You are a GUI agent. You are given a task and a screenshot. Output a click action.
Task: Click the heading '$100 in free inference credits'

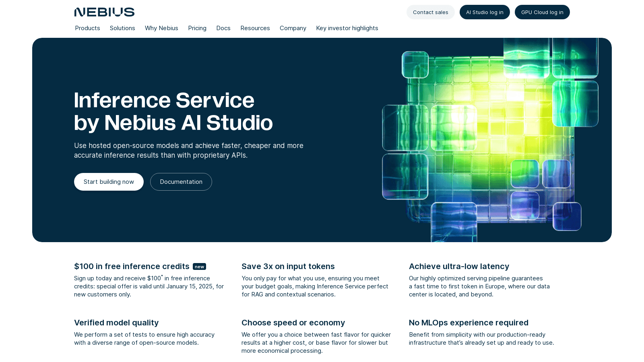[132, 266]
